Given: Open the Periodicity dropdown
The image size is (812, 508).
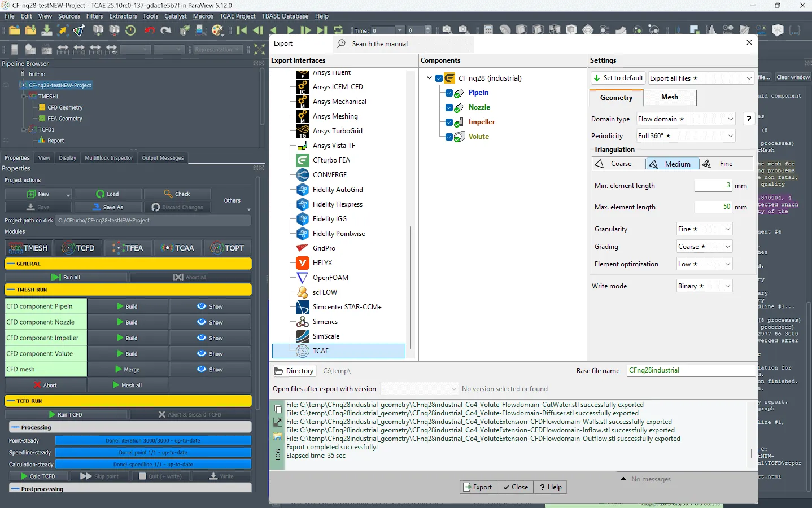Looking at the screenshot, I should (686, 135).
